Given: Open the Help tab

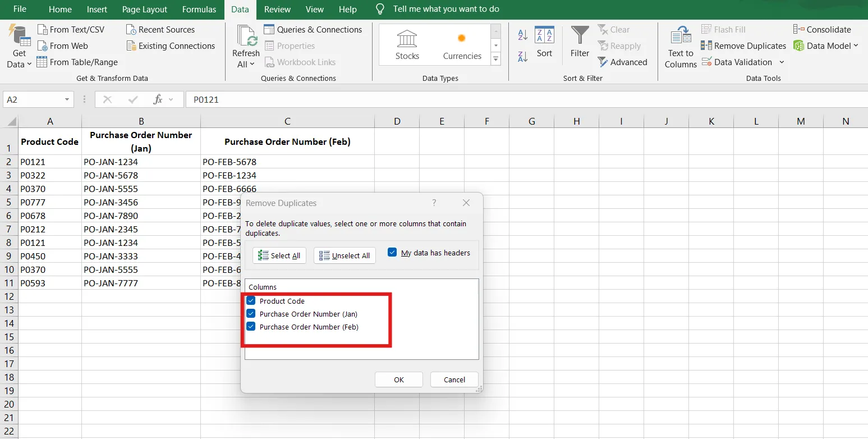Looking at the screenshot, I should [348, 9].
